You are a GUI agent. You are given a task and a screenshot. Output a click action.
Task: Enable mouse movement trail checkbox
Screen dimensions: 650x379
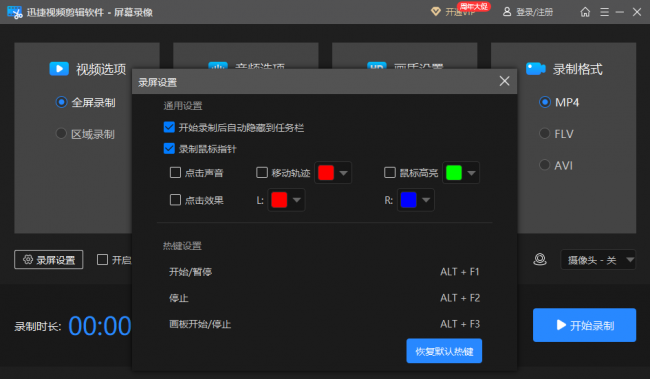point(262,172)
